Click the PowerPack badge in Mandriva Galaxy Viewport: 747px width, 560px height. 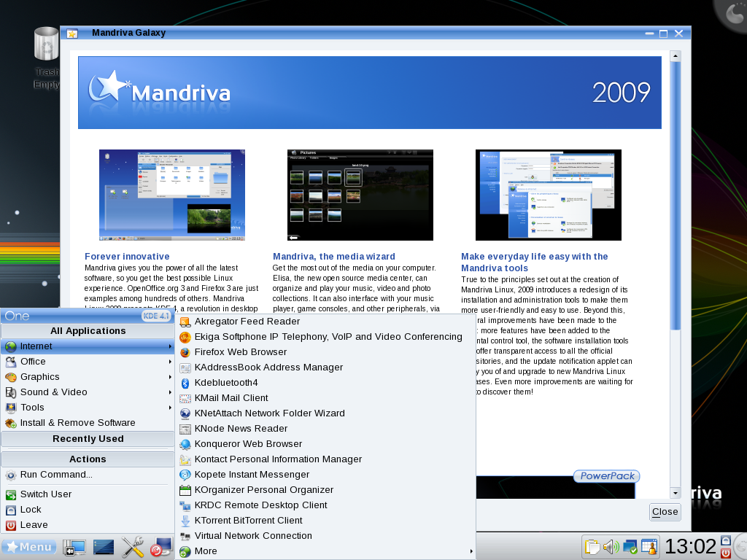tap(606, 476)
